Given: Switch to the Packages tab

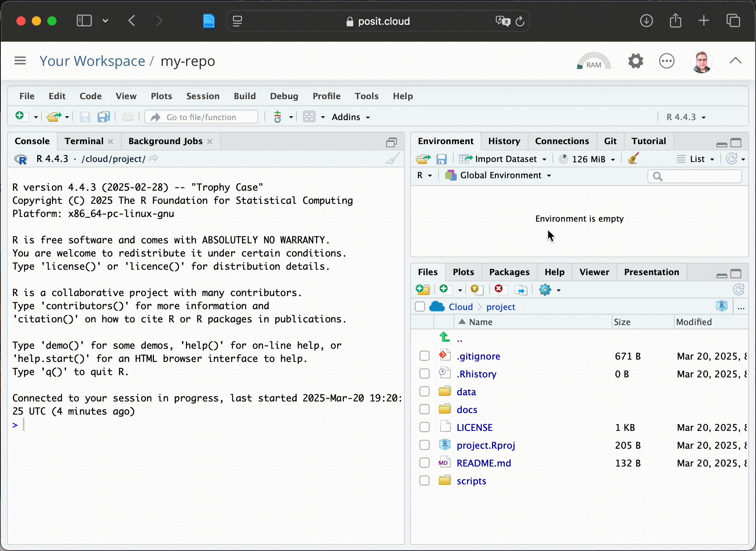Looking at the screenshot, I should (x=509, y=272).
